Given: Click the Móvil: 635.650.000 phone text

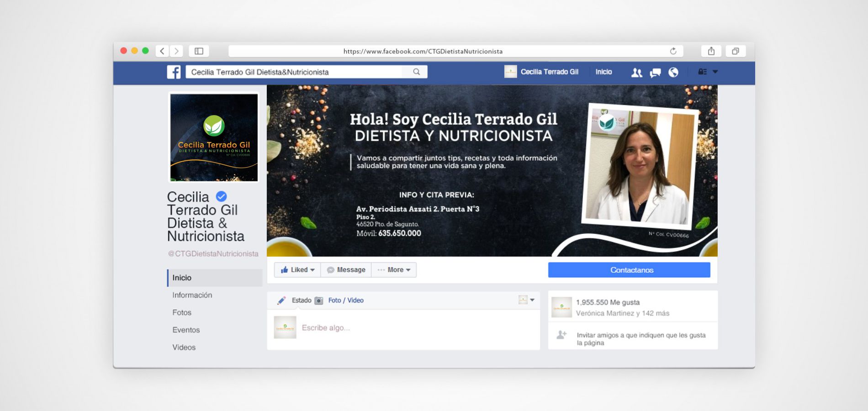Looking at the screenshot, I should [389, 233].
